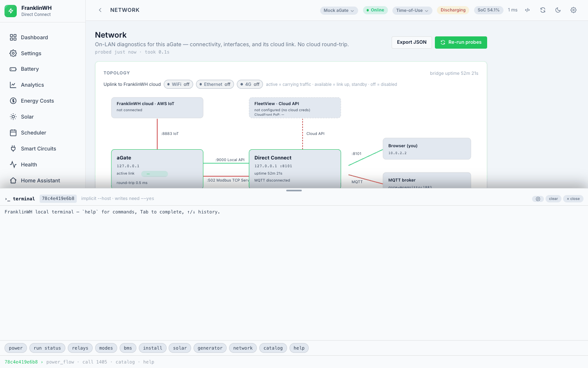Screen dimensions: 588x368
Task: Open the Scheduler calendar icon
Action: point(13,133)
